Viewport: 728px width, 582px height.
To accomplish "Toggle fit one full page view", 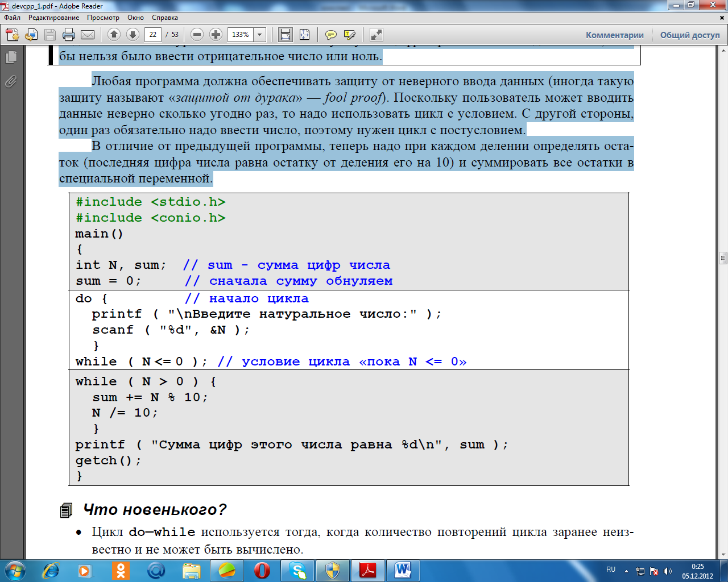I will [x=304, y=35].
